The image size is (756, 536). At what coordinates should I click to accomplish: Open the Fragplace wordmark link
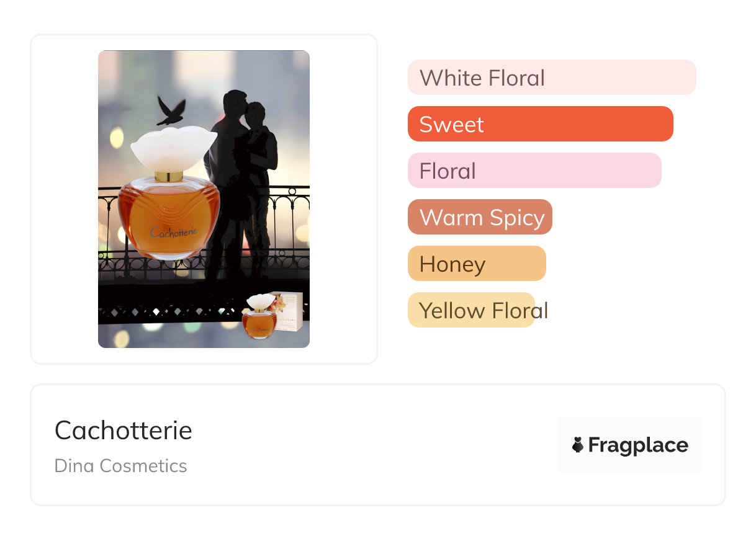(638, 445)
